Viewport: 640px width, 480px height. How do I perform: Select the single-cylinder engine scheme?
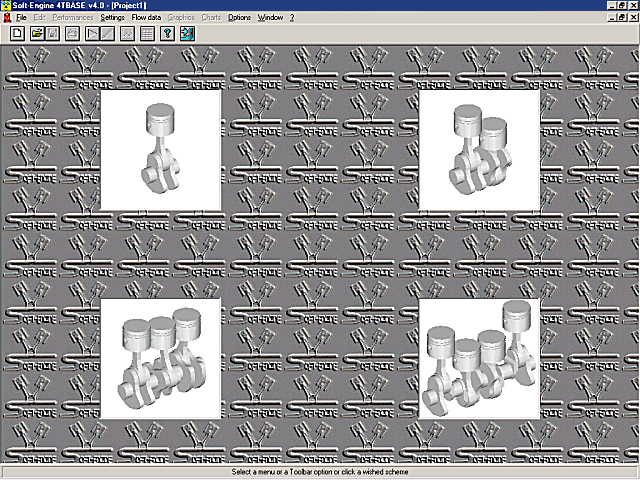(x=160, y=150)
